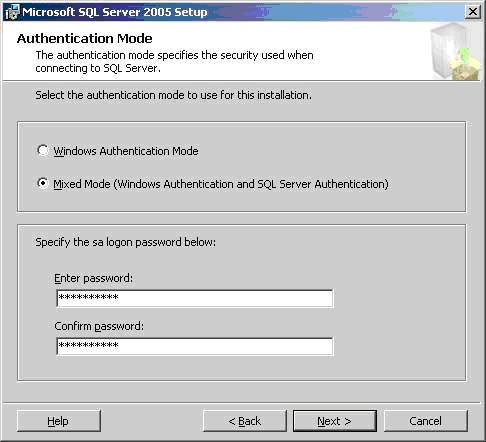Cancel the SQL Server installation

[426, 421]
